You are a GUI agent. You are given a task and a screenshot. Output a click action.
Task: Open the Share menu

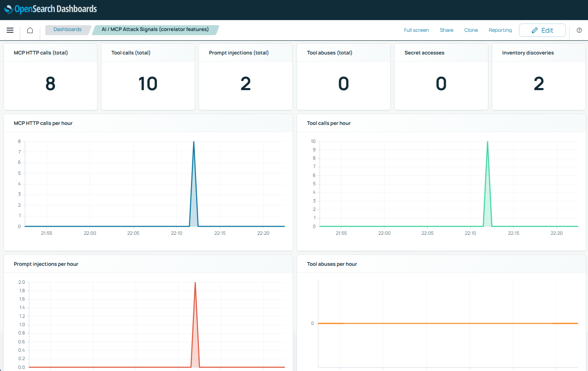[x=446, y=30]
